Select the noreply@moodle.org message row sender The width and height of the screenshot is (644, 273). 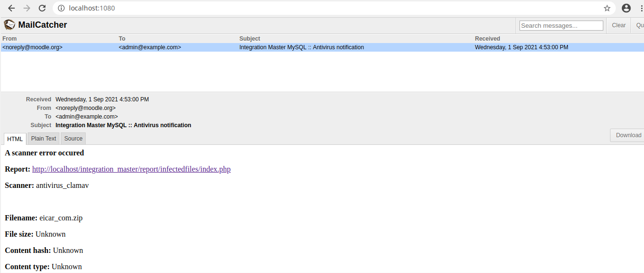pos(33,47)
